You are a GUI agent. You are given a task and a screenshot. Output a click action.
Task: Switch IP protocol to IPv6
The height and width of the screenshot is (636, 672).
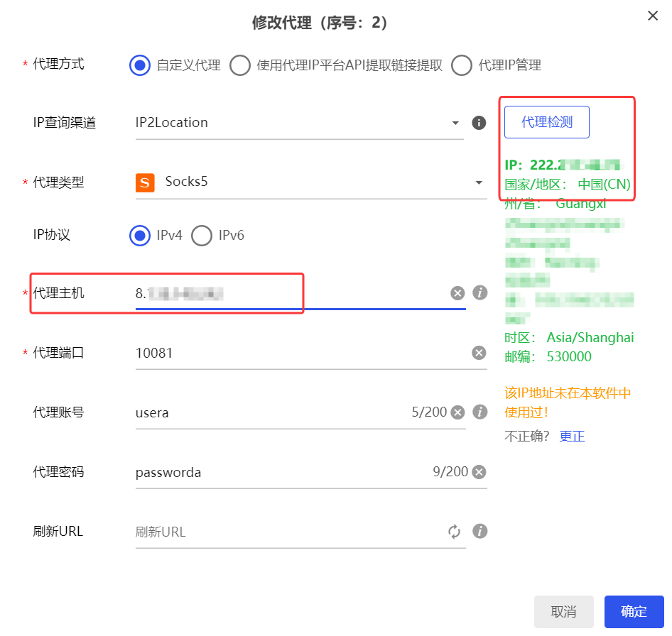(x=202, y=236)
